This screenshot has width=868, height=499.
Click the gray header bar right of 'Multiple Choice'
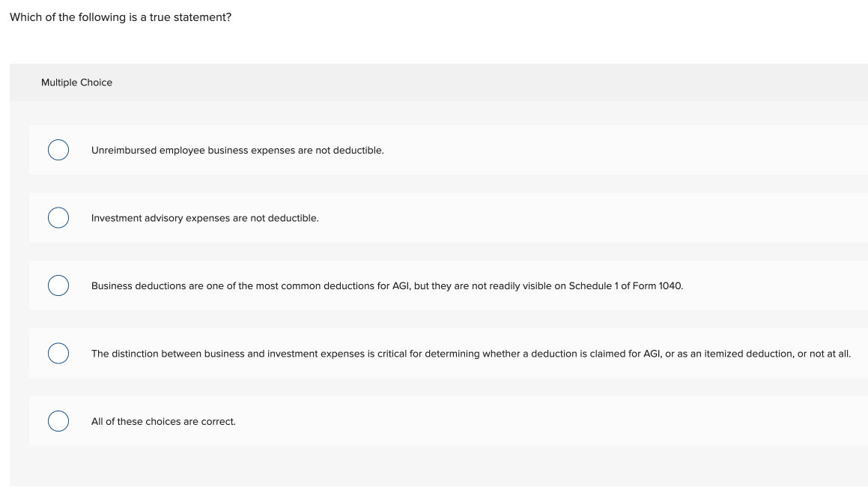click(487, 82)
